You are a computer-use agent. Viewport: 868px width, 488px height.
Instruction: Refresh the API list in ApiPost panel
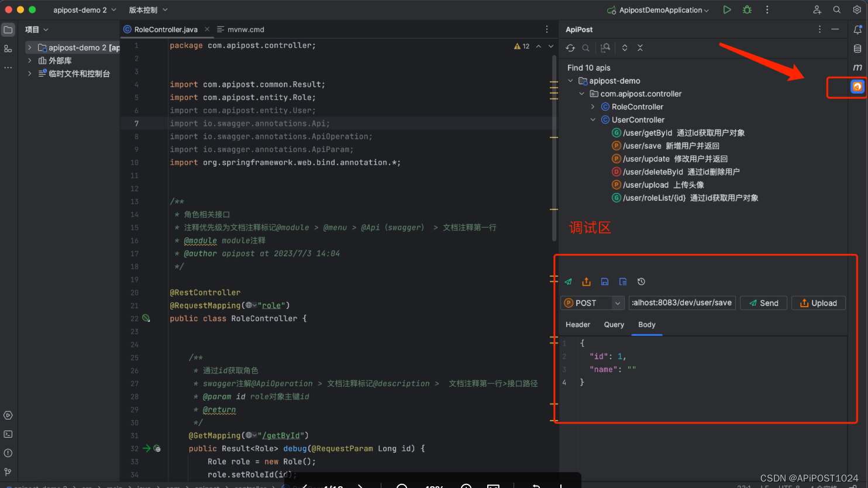point(570,47)
